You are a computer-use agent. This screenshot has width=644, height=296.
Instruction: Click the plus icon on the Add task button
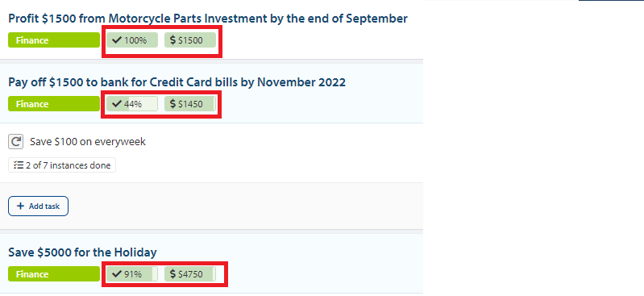click(20, 206)
